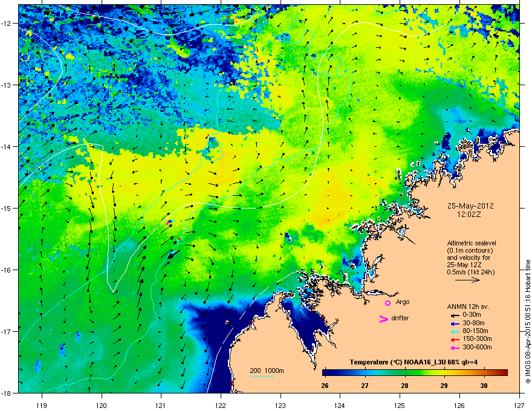Click the black 0-30m arrow legend symbol

click(x=455, y=315)
